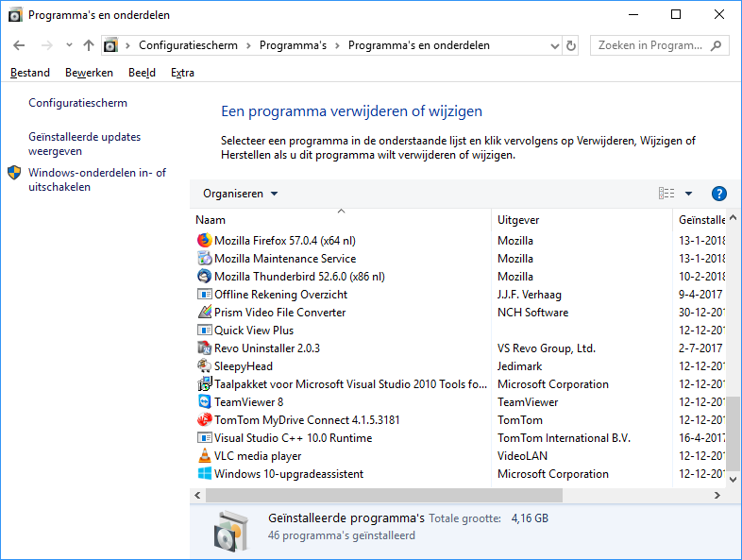The width and height of the screenshot is (742, 560).
Task: Click the Revo Uninstaller icon
Action: click(205, 348)
